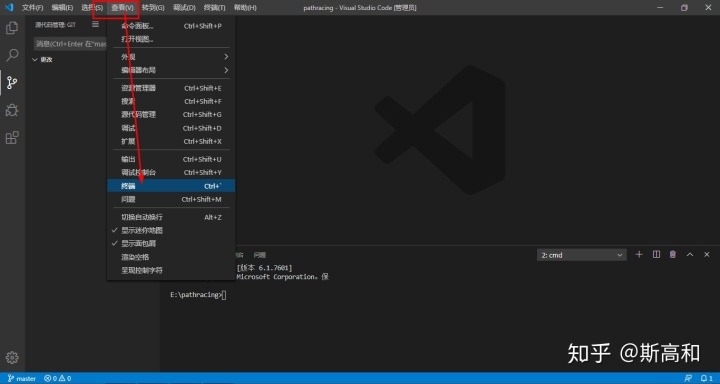Image resolution: width=720 pixels, height=384 pixels.
Task: Open the Manage gear icon
Action: (12, 357)
